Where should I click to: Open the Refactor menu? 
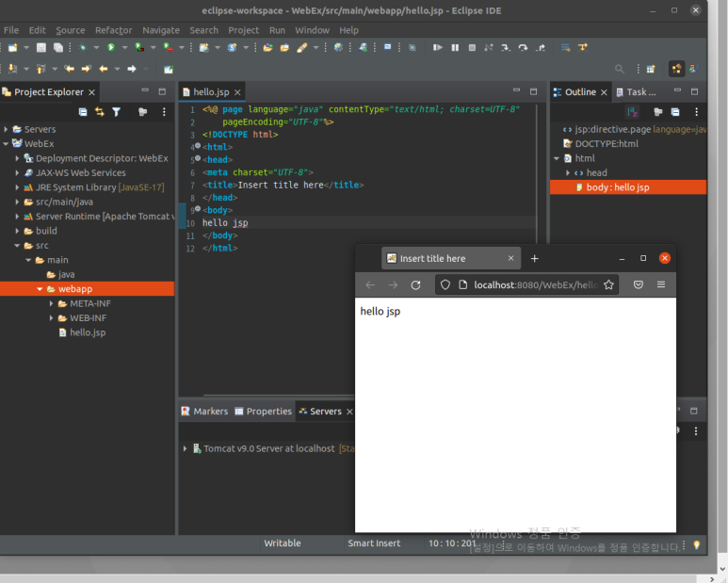[x=114, y=30]
